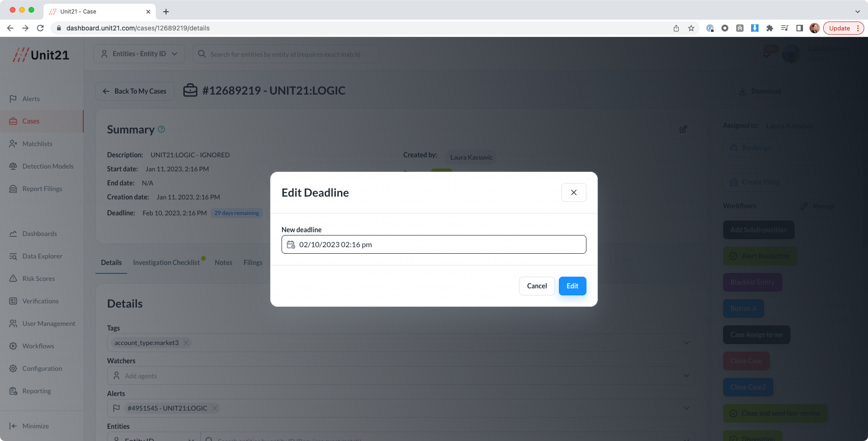868x441 pixels.
Task: Click the address bar URL
Action: pos(138,28)
